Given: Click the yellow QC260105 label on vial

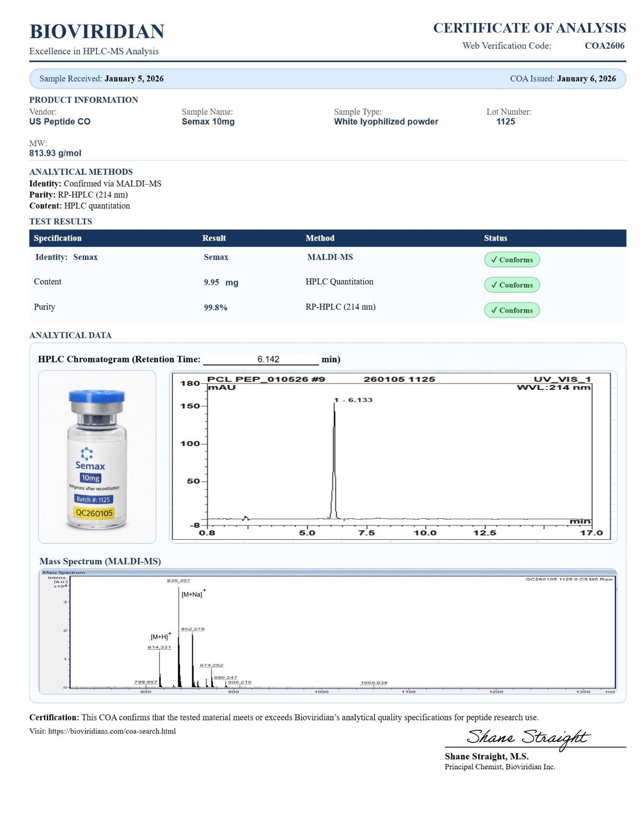Looking at the screenshot, I should click(94, 513).
